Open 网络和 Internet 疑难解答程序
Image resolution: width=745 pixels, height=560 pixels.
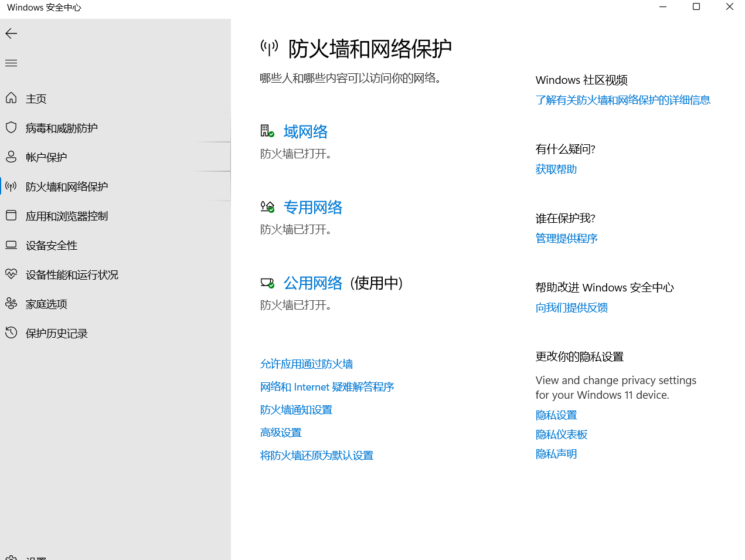pyautogui.click(x=327, y=387)
